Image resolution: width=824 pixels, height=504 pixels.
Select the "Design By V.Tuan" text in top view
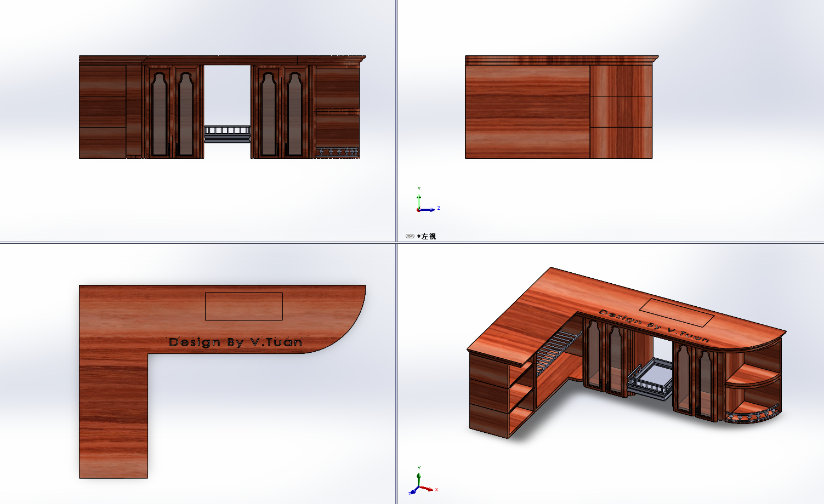click(x=235, y=342)
